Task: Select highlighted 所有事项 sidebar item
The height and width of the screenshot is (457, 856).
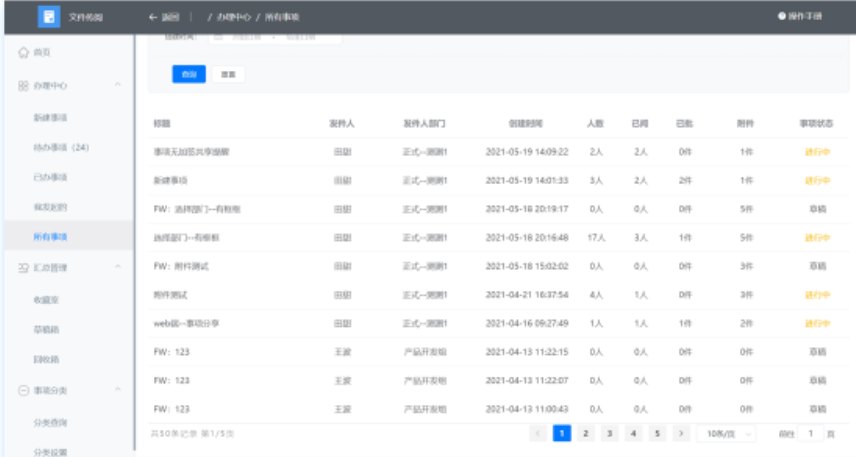Action: tap(69, 236)
